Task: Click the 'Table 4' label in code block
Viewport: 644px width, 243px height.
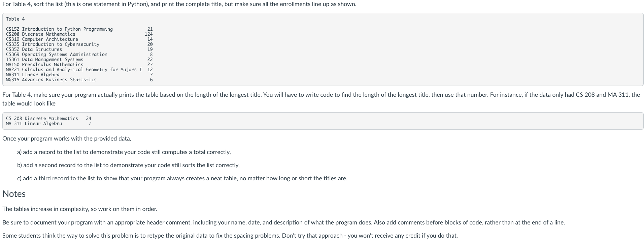Action: (15, 19)
